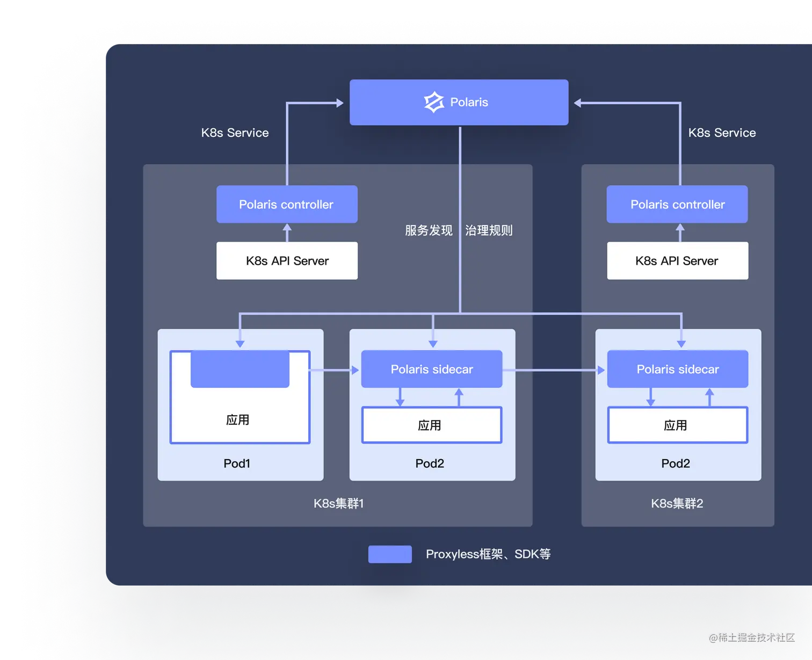Click the left Polaris controller block

[x=287, y=204]
